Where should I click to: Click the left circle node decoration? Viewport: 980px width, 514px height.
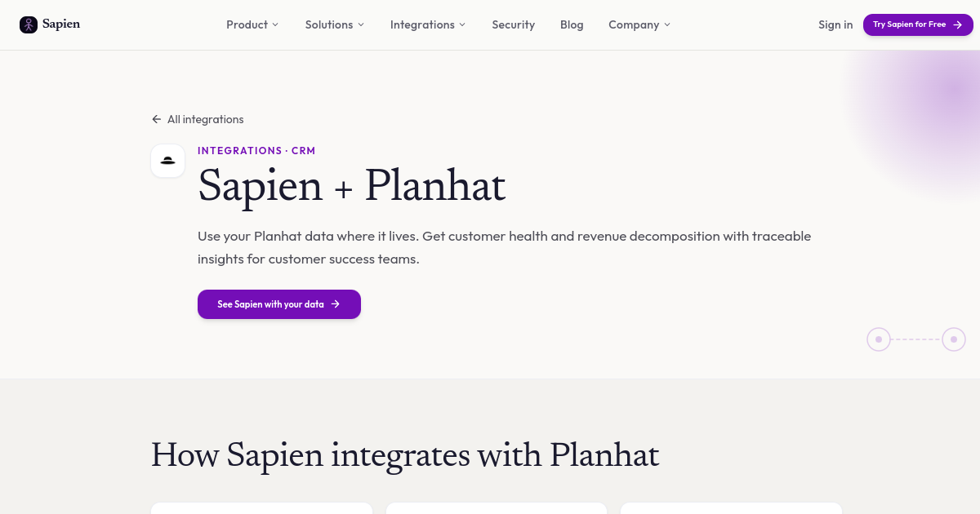[x=879, y=339]
